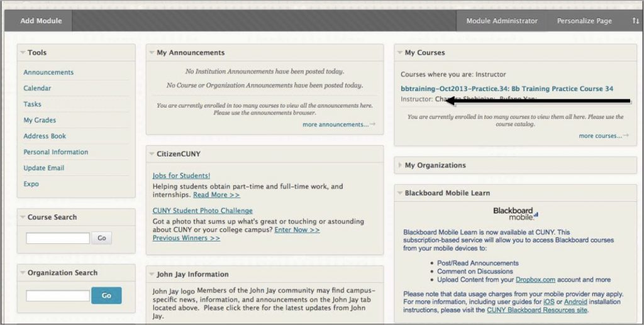Click the Course Search text field
The image size is (644, 325).
(58, 238)
